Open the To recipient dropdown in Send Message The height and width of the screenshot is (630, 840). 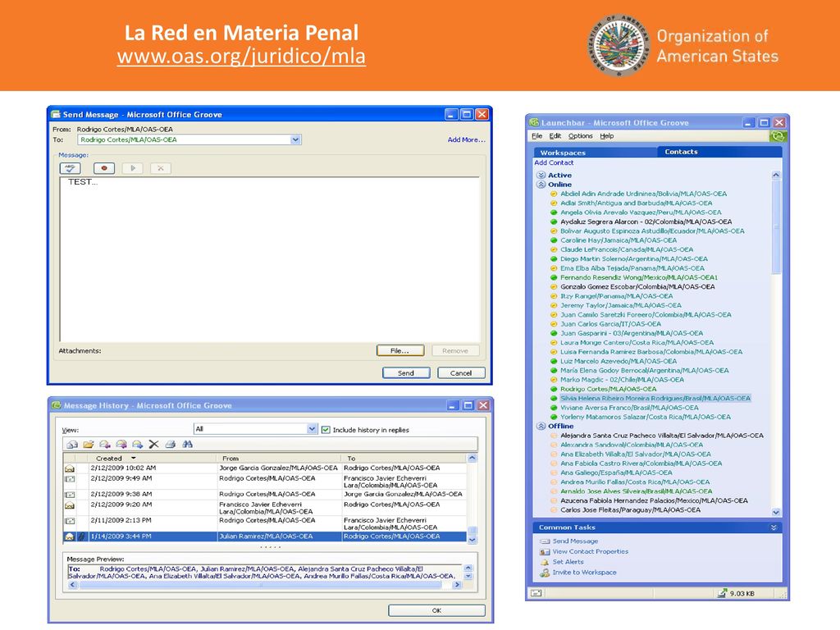click(x=295, y=139)
